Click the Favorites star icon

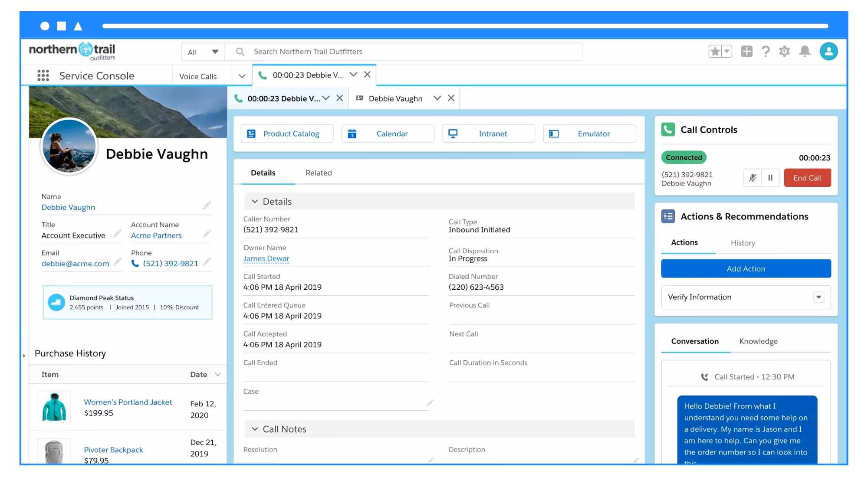715,52
